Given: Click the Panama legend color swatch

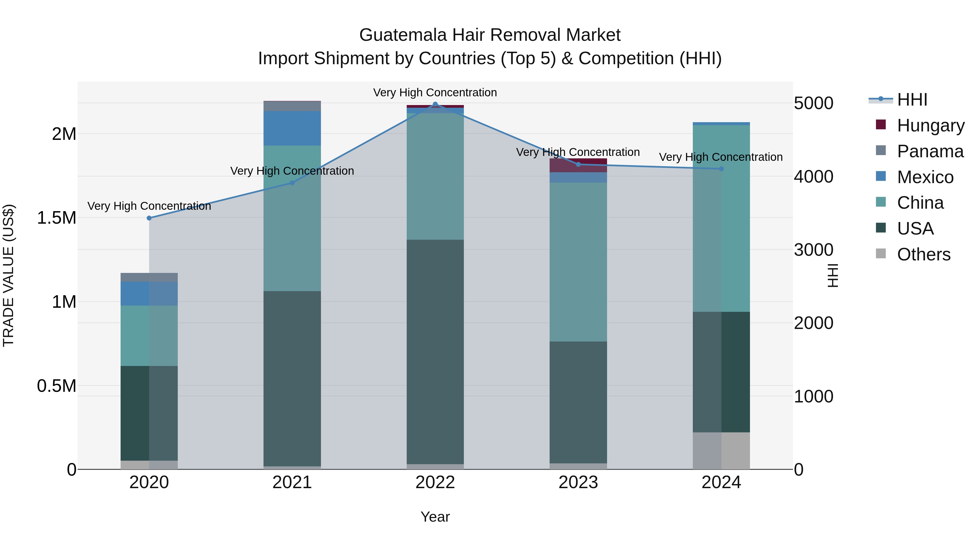Looking at the screenshot, I should pos(881,150).
